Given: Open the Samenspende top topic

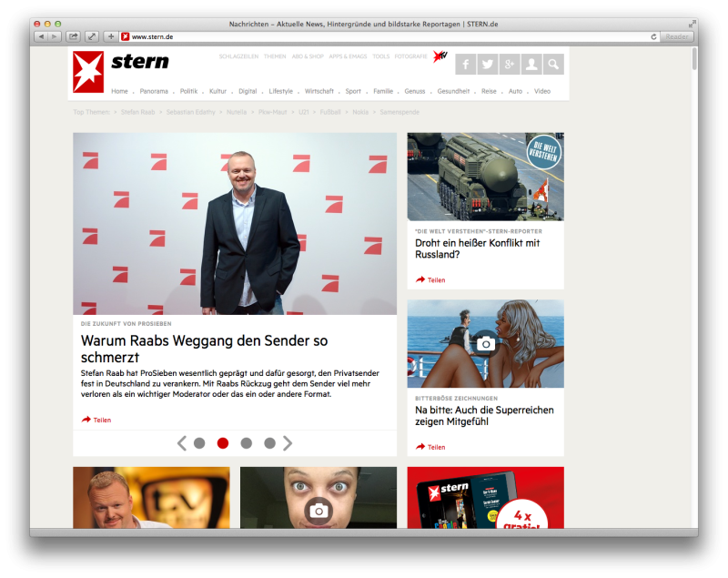Looking at the screenshot, I should tap(399, 112).
